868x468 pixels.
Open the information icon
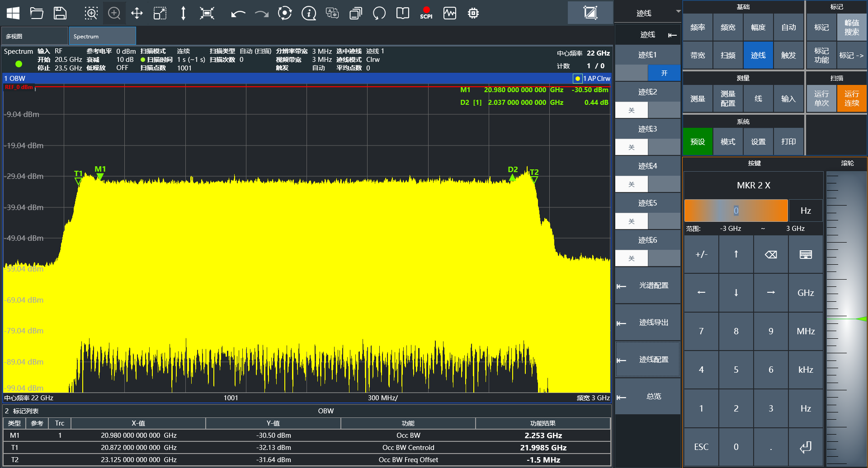pyautogui.click(x=309, y=13)
